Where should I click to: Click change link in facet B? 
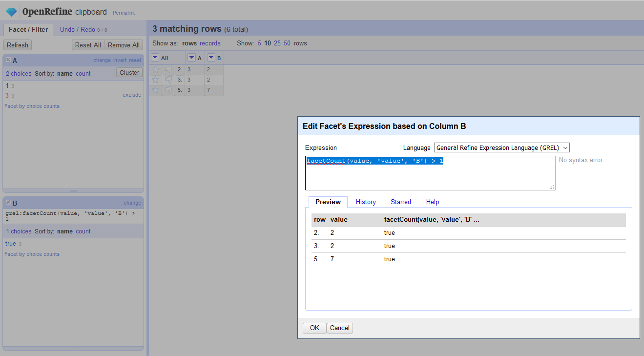click(132, 203)
